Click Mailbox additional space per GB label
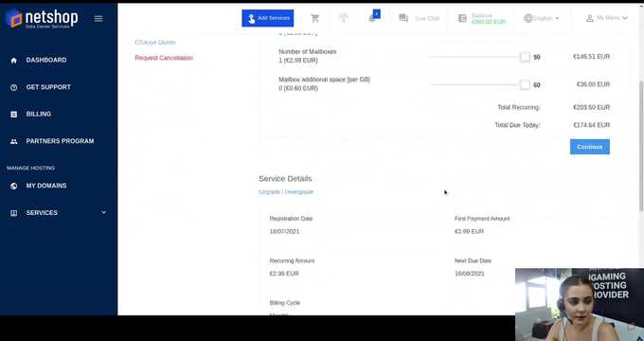The width and height of the screenshot is (644, 341). pyautogui.click(x=325, y=80)
